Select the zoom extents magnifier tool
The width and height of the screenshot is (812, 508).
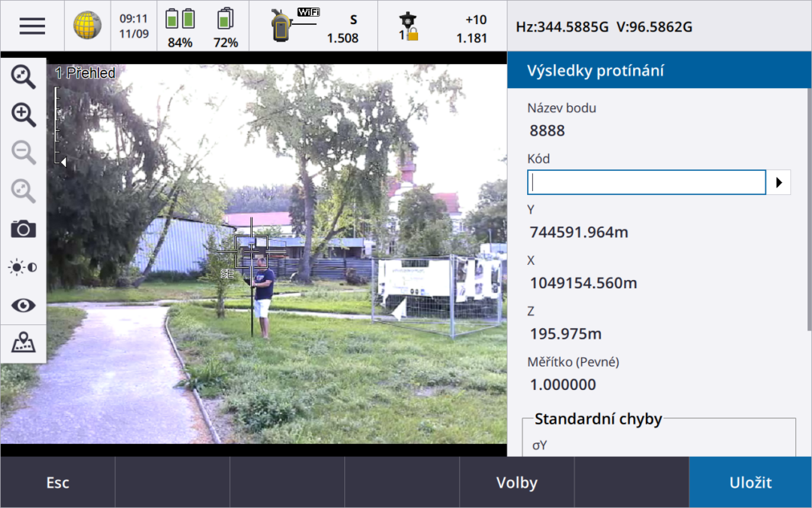pos(23,76)
